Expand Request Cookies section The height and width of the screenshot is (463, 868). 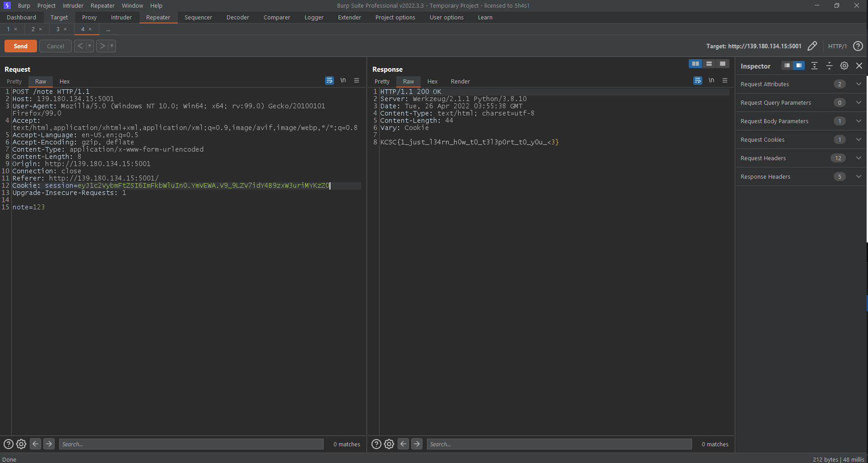point(859,139)
